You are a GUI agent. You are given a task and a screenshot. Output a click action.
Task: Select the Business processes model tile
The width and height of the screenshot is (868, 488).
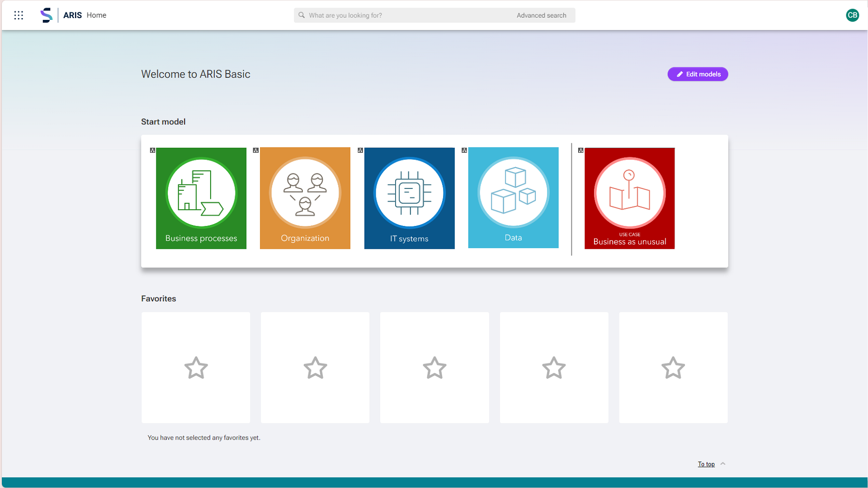pyautogui.click(x=201, y=198)
